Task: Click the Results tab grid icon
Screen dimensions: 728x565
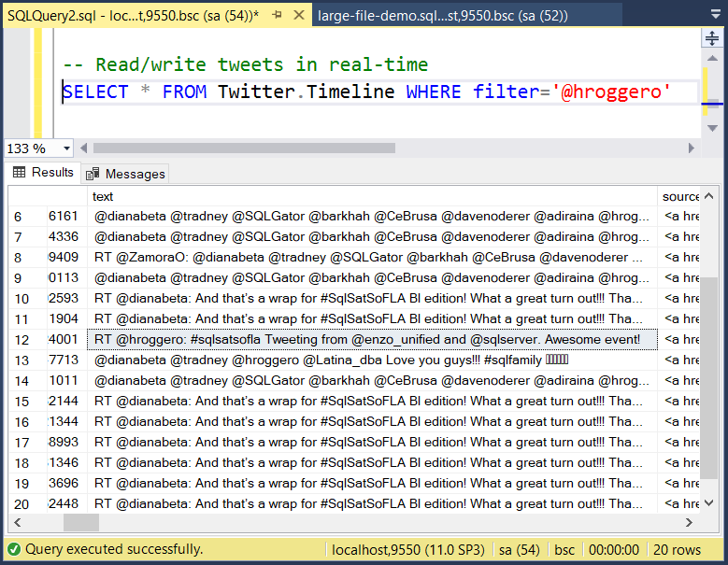Action: 19,173
